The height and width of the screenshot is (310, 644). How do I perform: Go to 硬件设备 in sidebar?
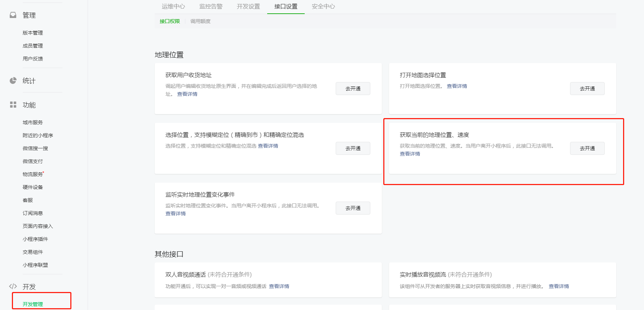[x=33, y=187]
